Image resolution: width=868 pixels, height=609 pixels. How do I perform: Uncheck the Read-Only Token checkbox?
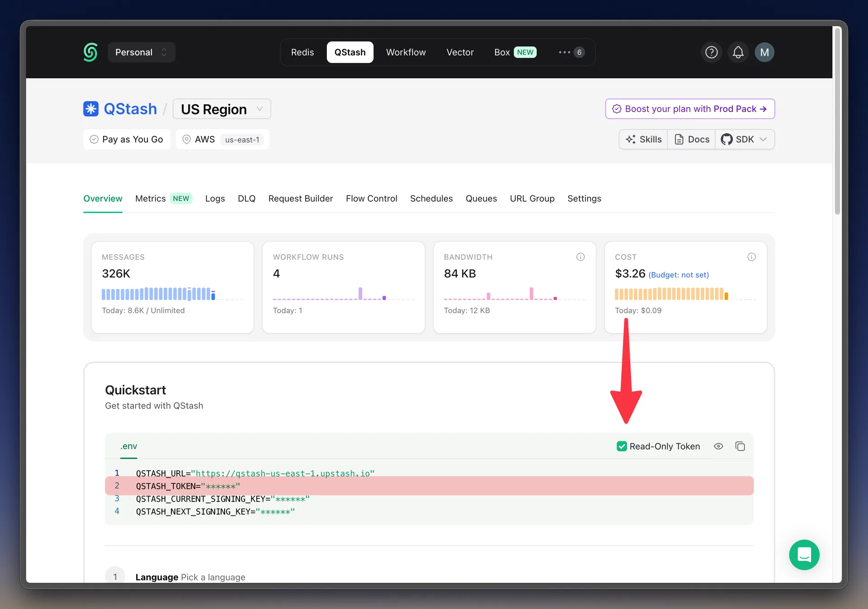coord(622,446)
